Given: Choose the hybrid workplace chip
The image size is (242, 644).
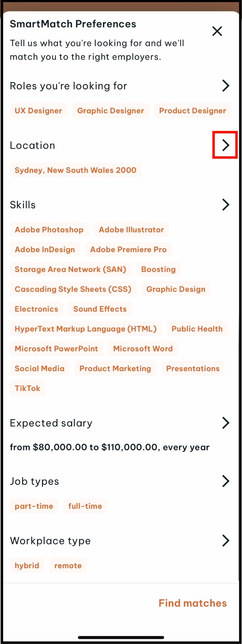Looking at the screenshot, I should 27,566.
